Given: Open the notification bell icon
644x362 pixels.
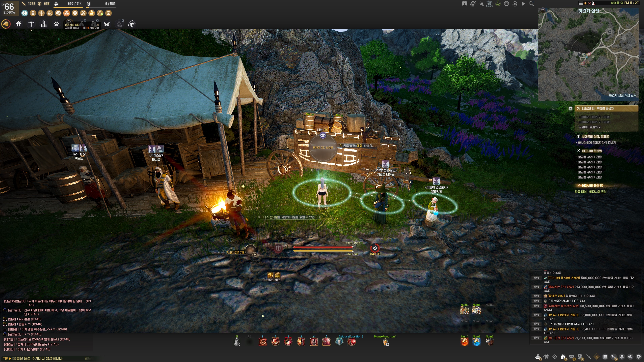Looking at the screenshot, I should coord(622,357).
